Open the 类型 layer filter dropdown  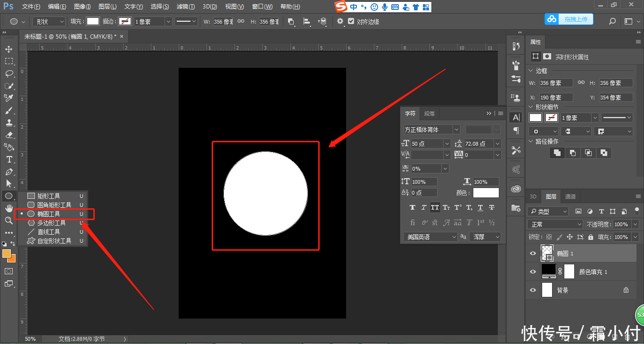coord(548,212)
